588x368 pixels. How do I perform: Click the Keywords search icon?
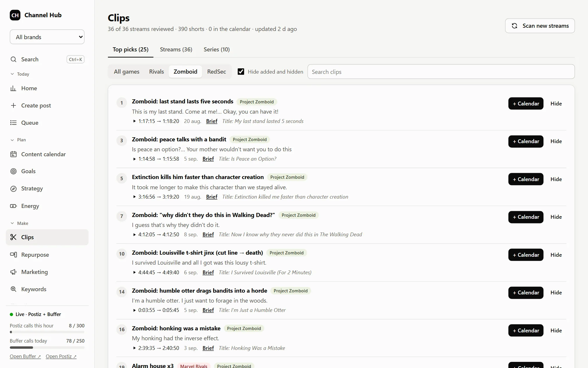13,289
